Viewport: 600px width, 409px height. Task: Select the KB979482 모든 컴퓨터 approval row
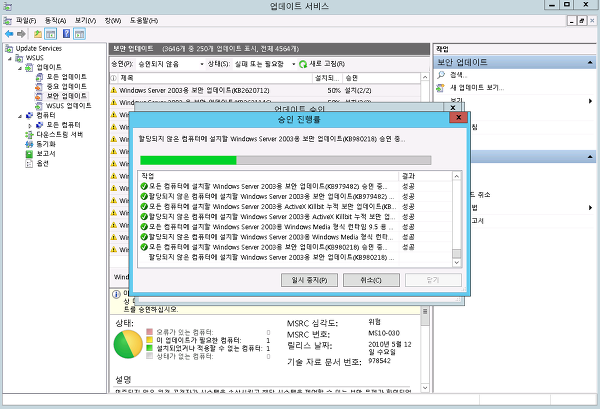[x=295, y=186]
